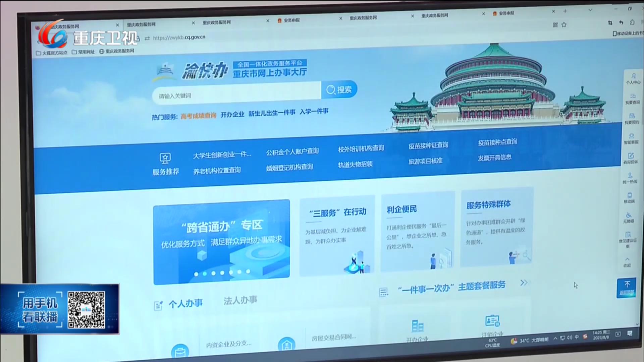This screenshot has height=362, width=644.
Task: Collapse the sidebar with the 收起 chevron
Action: coord(627,261)
